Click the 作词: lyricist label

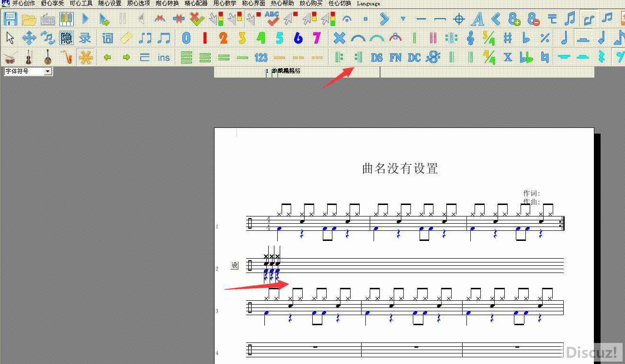tap(532, 193)
